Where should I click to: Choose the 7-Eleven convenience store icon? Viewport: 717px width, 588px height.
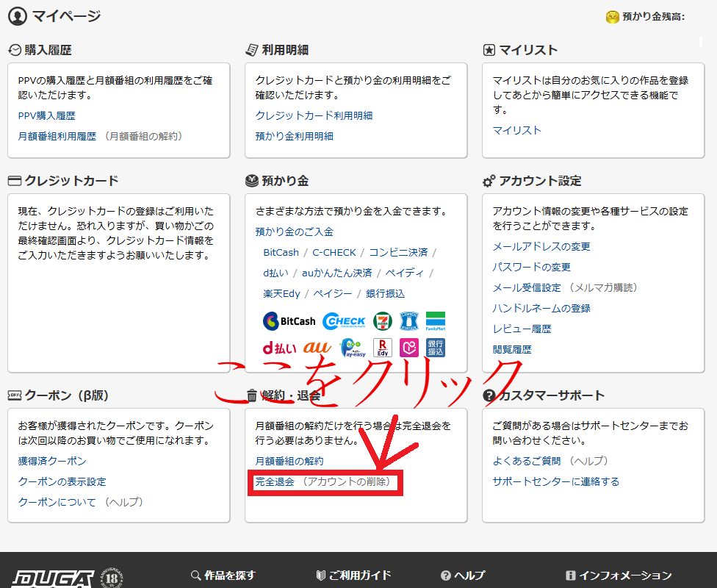click(382, 321)
